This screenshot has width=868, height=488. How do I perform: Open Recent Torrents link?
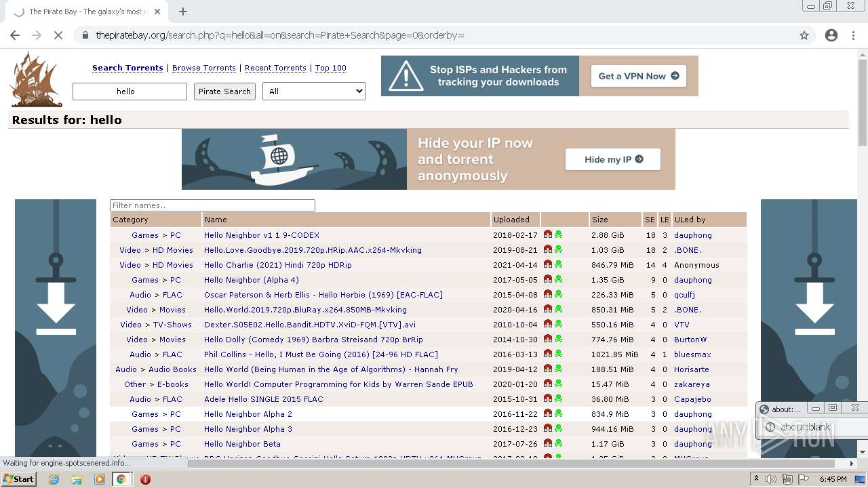[275, 68]
